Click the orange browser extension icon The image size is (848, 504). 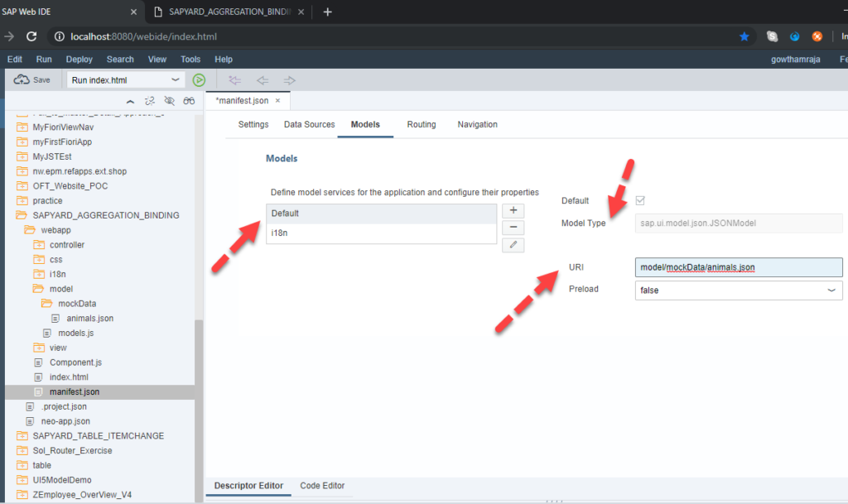(817, 36)
